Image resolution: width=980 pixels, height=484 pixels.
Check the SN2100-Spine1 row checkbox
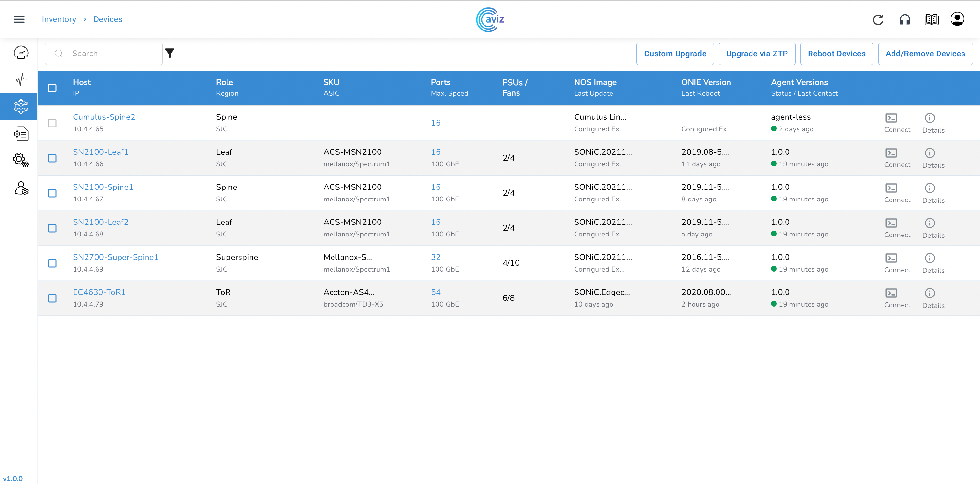click(52, 193)
